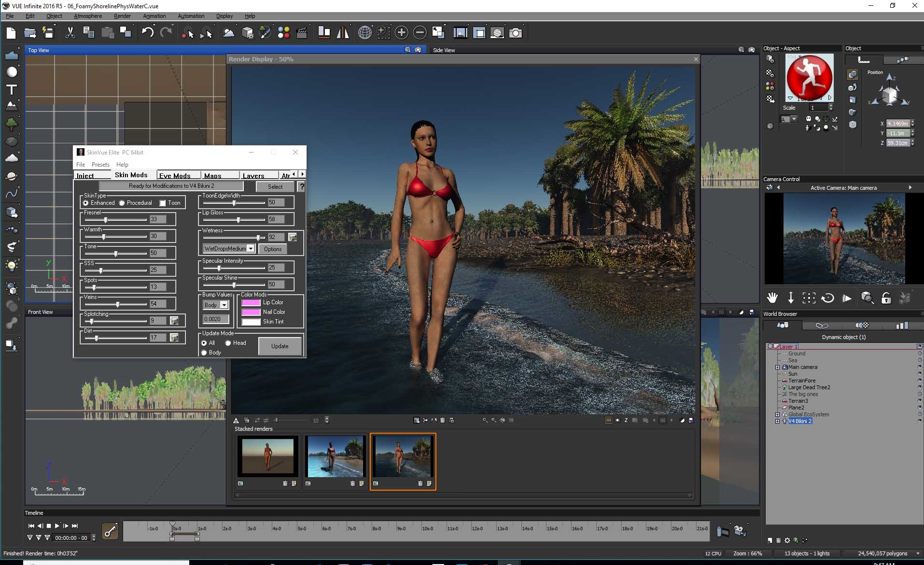Viewport: 924px width, 565px height.
Task: Choose Head update mode radio button
Action: (228, 343)
